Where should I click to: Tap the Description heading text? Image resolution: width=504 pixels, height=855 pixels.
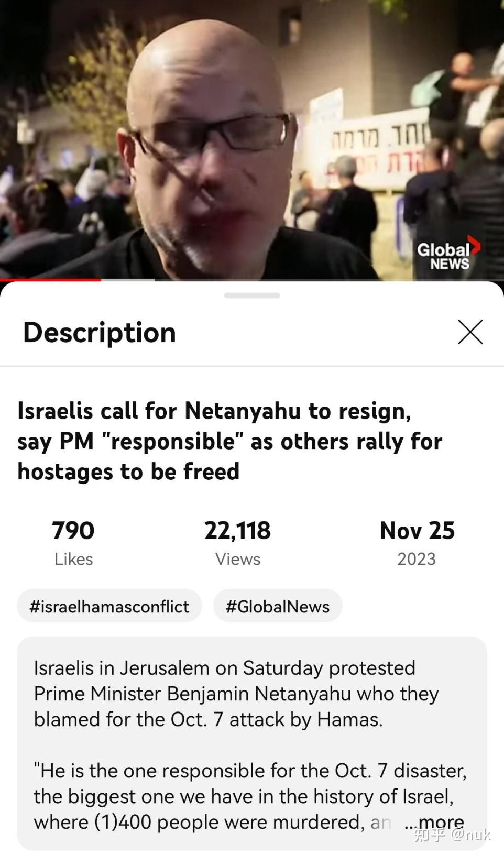[100, 332]
